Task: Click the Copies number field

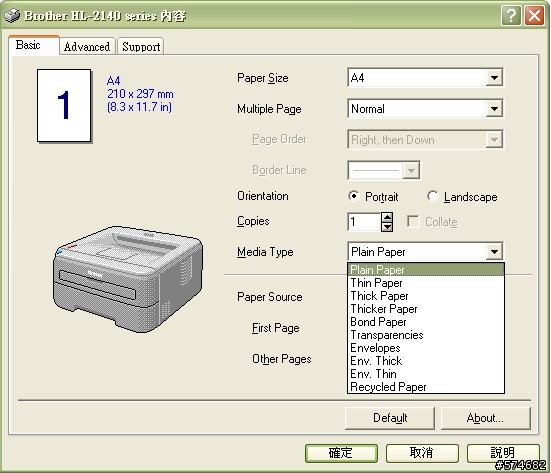Action: coord(364,222)
